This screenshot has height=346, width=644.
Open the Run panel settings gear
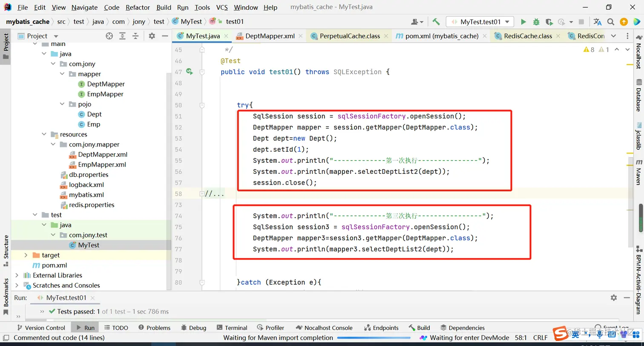point(614,298)
